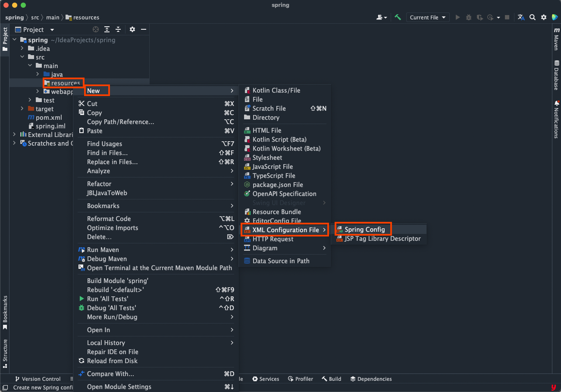Viewport: 561px width, 392px height.
Task: Open the Bookmarks side tab
Action: tap(5, 313)
